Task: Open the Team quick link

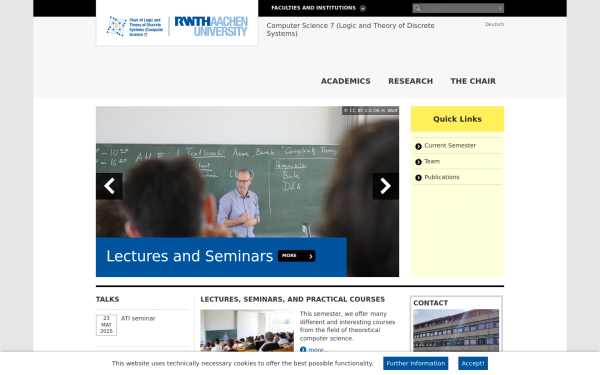Action: coord(432,161)
